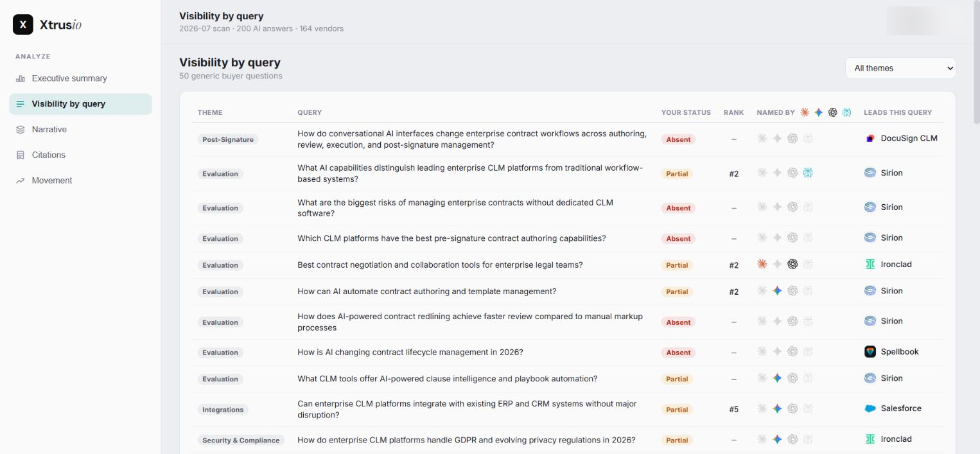Click the Security & Compliance theme tag

click(241, 441)
